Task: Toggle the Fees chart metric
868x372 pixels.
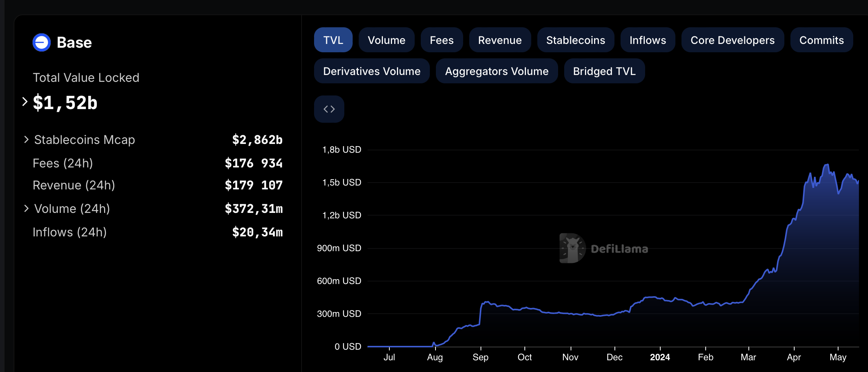Action: (442, 40)
